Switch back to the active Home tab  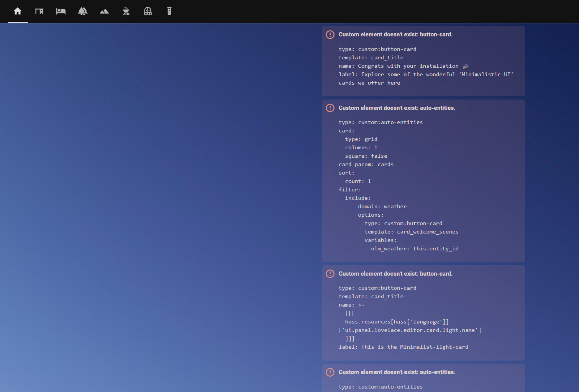tap(17, 11)
